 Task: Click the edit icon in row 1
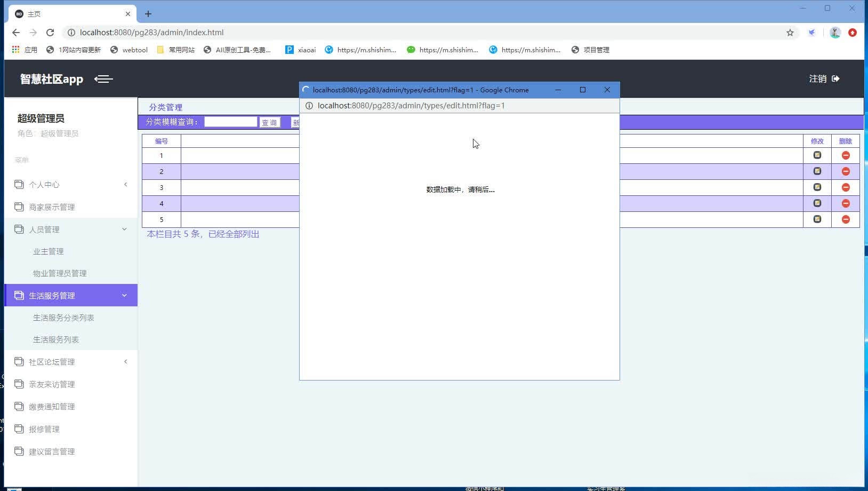817,155
